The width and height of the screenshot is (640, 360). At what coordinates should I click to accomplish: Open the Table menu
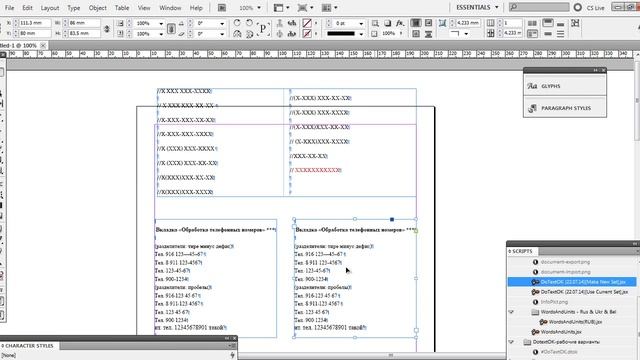[x=122, y=8]
